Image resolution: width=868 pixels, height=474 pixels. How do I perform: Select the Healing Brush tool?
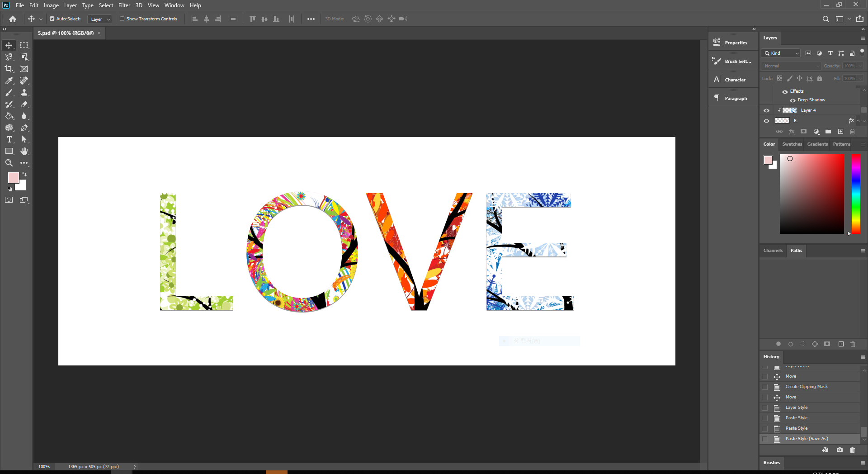coord(24,81)
